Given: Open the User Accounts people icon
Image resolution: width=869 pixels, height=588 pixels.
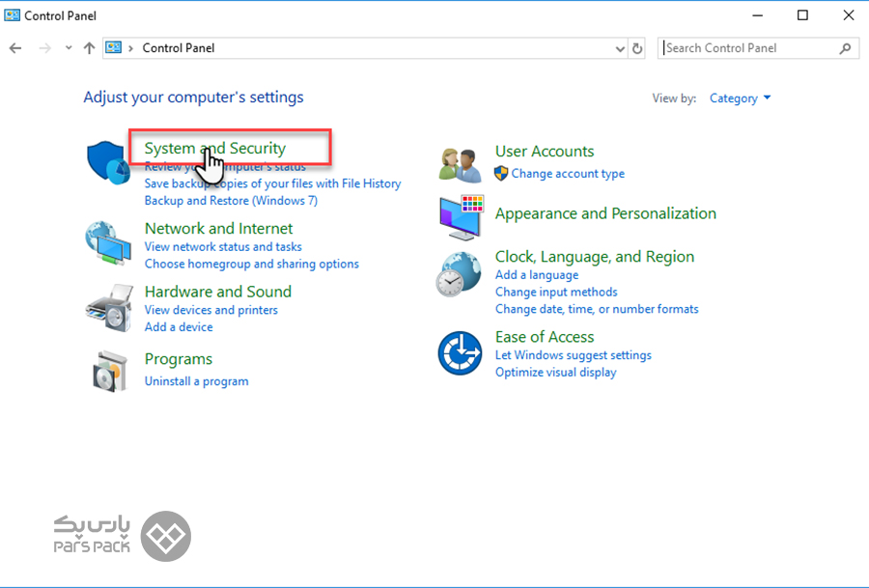Looking at the screenshot, I should click(460, 165).
